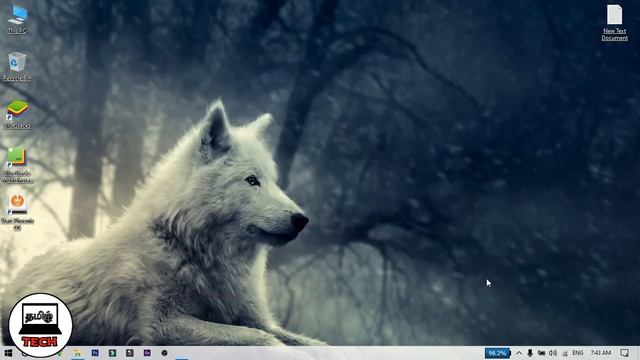The height and width of the screenshot is (360, 640).
Task: Open the 7:43 AM clock flyout
Action: click(x=601, y=353)
